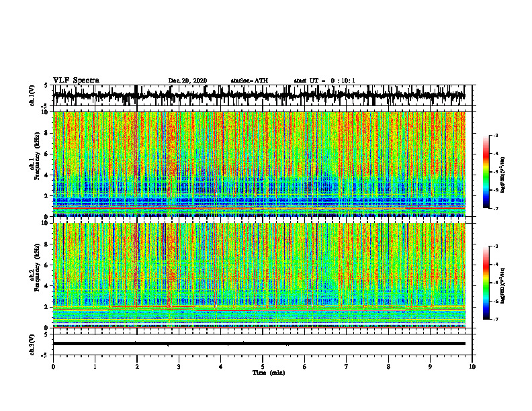The image size is (532, 411).
Task: Click inside the ch.1 spectrogram panel
Action: tap(259, 164)
